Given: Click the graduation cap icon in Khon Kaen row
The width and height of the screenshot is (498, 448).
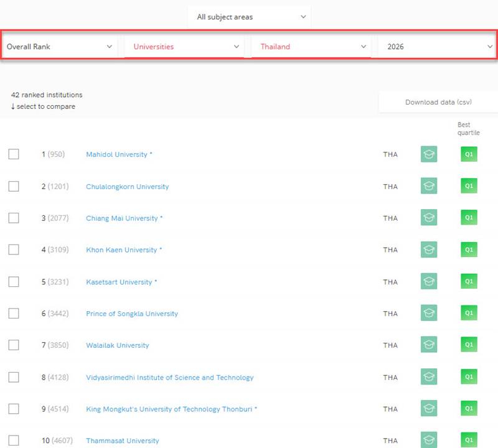Looking at the screenshot, I should click(428, 250).
